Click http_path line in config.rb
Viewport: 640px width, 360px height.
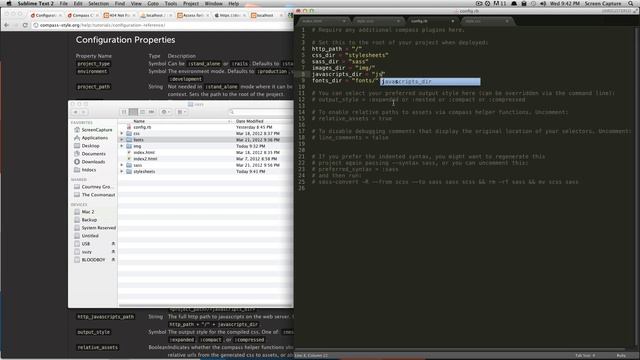337,49
